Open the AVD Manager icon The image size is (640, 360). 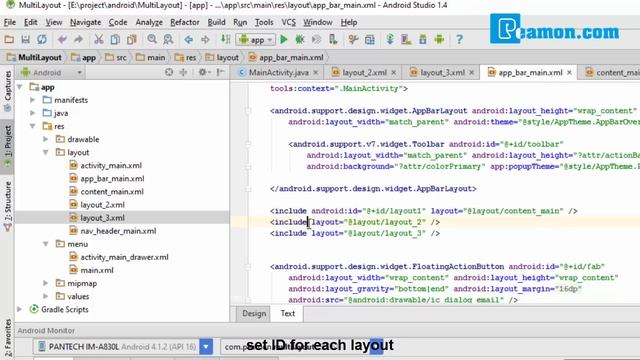407,40
